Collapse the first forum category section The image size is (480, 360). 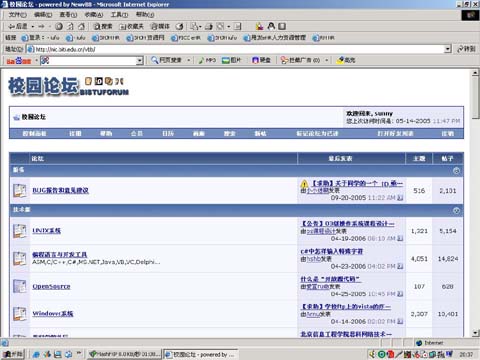click(456, 171)
